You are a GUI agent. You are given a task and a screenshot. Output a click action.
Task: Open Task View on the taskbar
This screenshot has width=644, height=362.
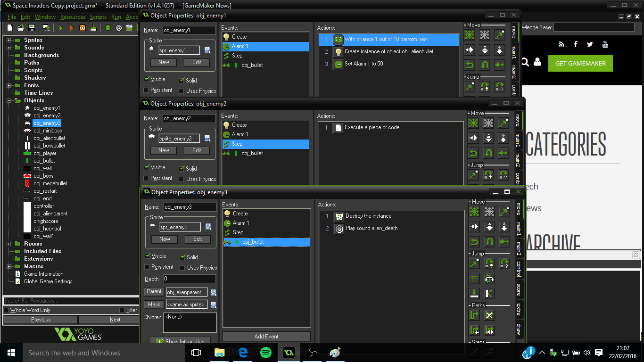click(197, 353)
